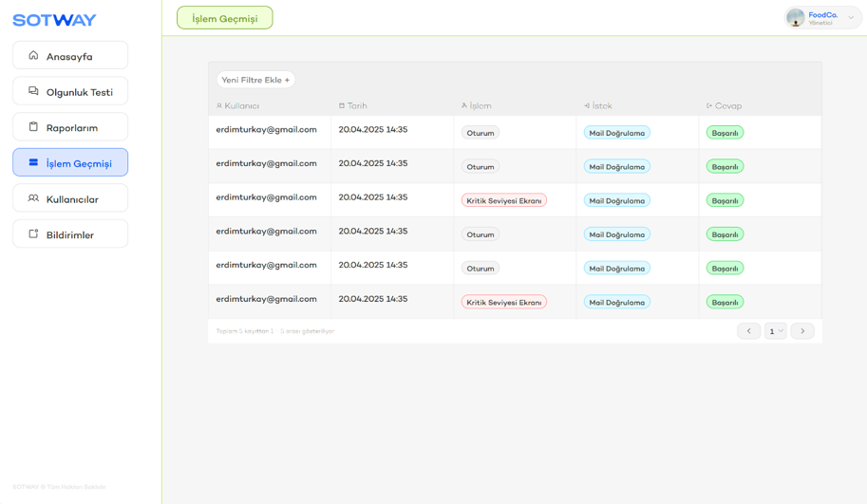Viewport: 867px width, 504px height.
Task: Click the clipboard icon beside Raporlarım
Action: click(33, 127)
